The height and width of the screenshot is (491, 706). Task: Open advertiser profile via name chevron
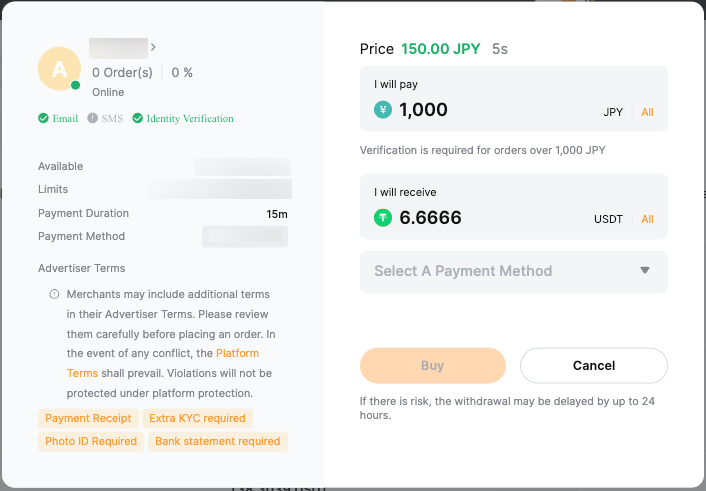point(153,46)
